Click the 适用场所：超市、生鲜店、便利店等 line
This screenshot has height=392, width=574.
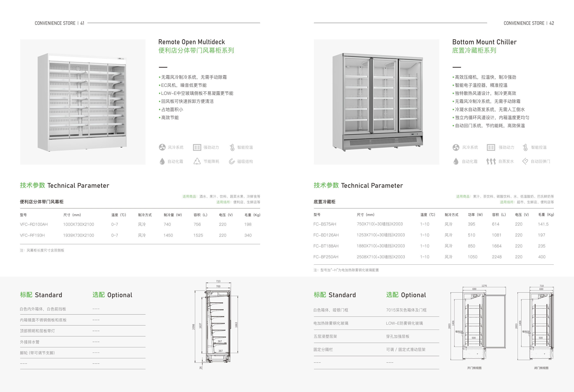527,202
